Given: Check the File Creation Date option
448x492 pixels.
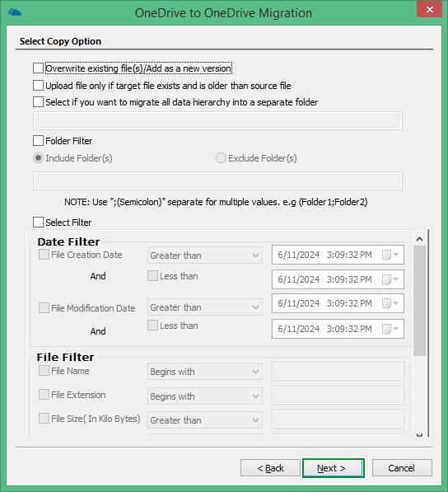Looking at the screenshot, I should 44,255.
